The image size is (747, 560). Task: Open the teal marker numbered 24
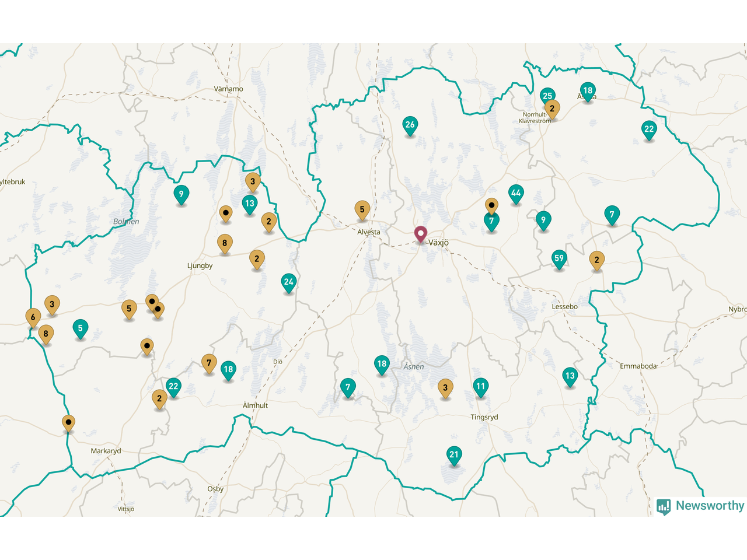click(x=288, y=282)
